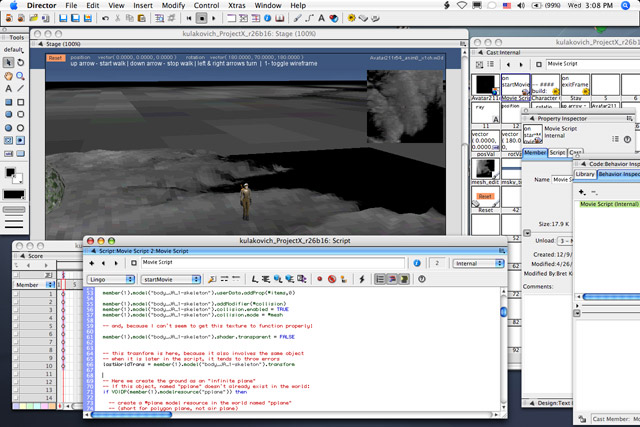The width and height of the screenshot is (640, 427).
Task: Click the Stop playback button in toolbar
Action: coord(202,18)
